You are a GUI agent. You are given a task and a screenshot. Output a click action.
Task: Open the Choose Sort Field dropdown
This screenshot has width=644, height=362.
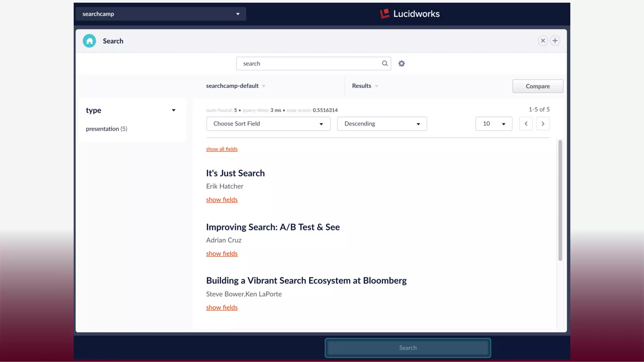pos(268,124)
